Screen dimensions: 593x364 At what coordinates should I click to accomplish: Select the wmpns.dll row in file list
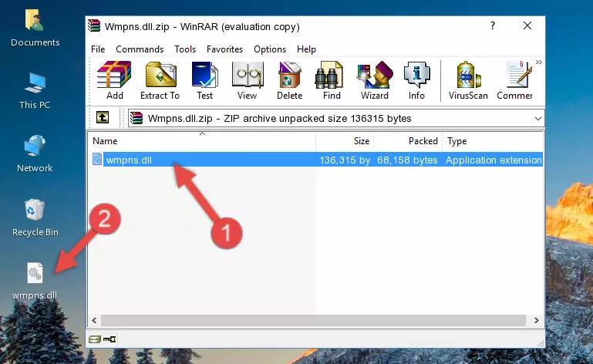tap(317, 160)
